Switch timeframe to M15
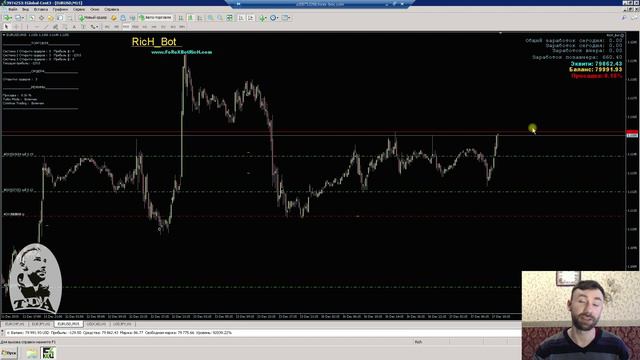Image resolution: width=640 pixels, height=360 pixels. (x=127, y=27)
